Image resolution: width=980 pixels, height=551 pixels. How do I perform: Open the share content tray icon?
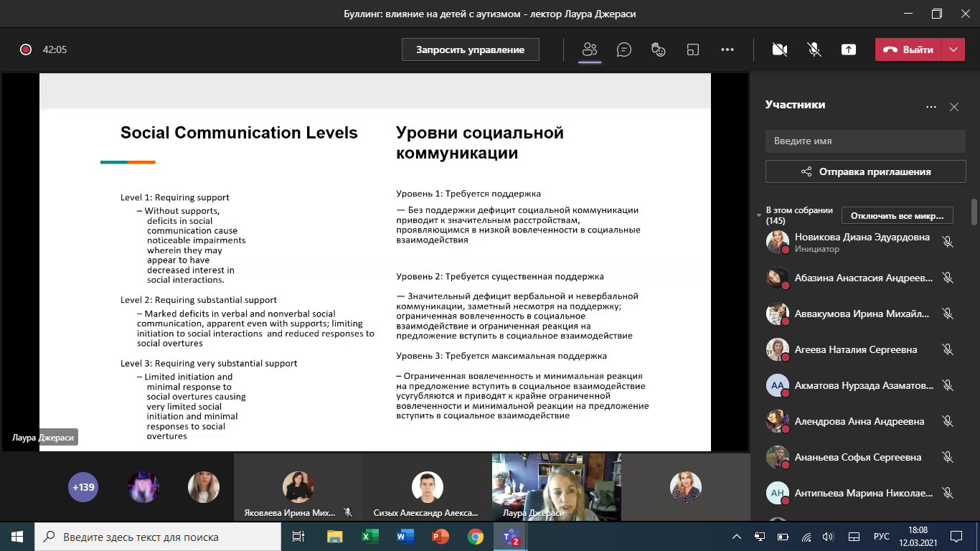pyautogui.click(x=849, y=50)
